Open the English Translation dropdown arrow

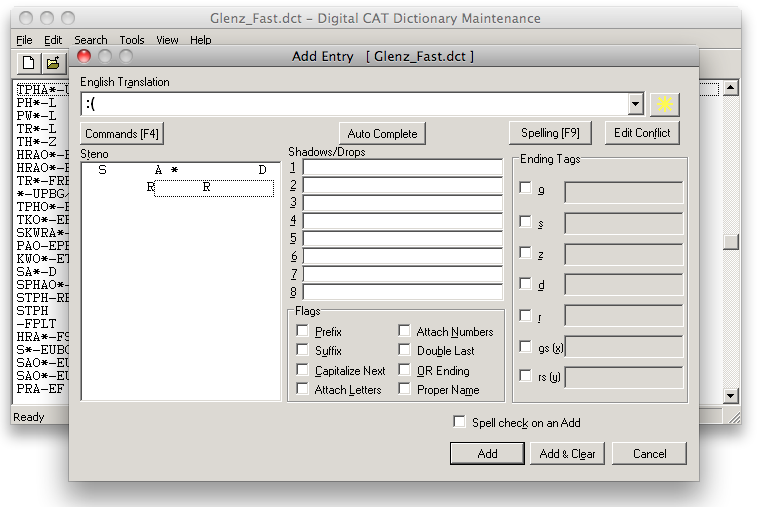click(635, 104)
